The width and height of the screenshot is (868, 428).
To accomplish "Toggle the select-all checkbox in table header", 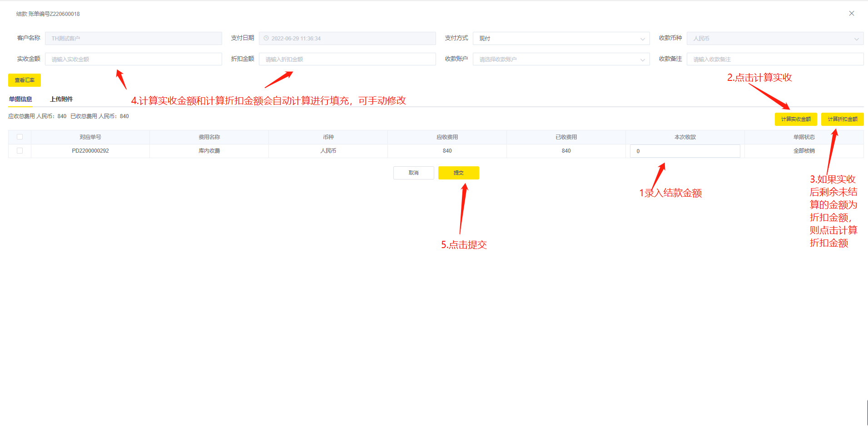I will [20, 137].
